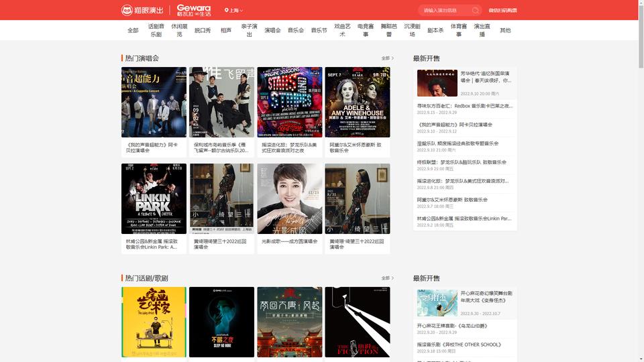Select the 休闲展览 category tab
Screen dimensions: 644x362
(180, 30)
